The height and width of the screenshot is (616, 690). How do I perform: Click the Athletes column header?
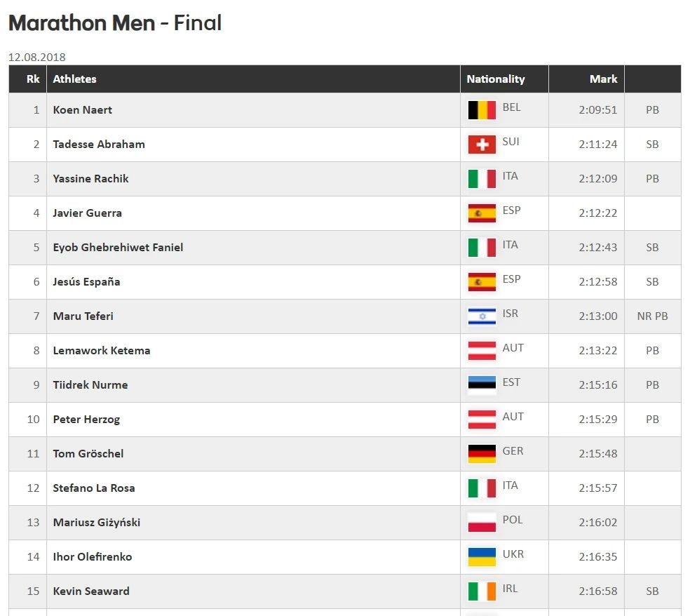[x=74, y=79]
